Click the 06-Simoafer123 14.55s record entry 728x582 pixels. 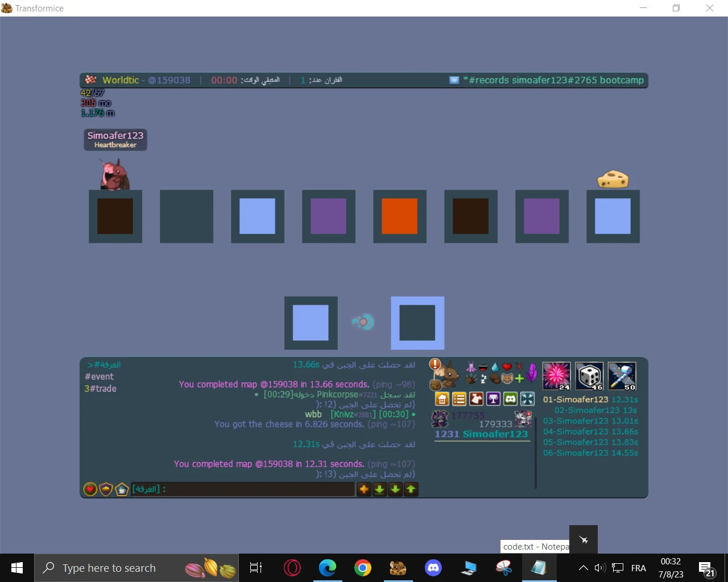coord(590,453)
